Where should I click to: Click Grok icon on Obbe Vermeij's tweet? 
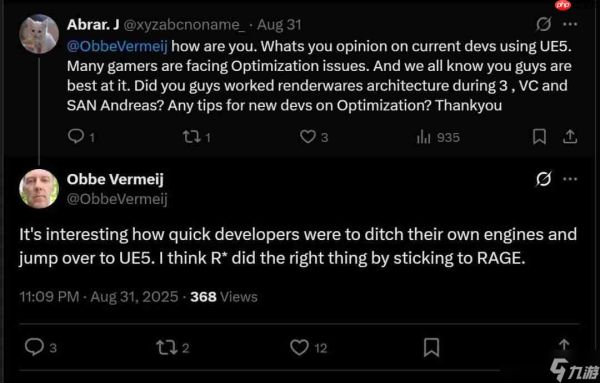pyautogui.click(x=544, y=179)
